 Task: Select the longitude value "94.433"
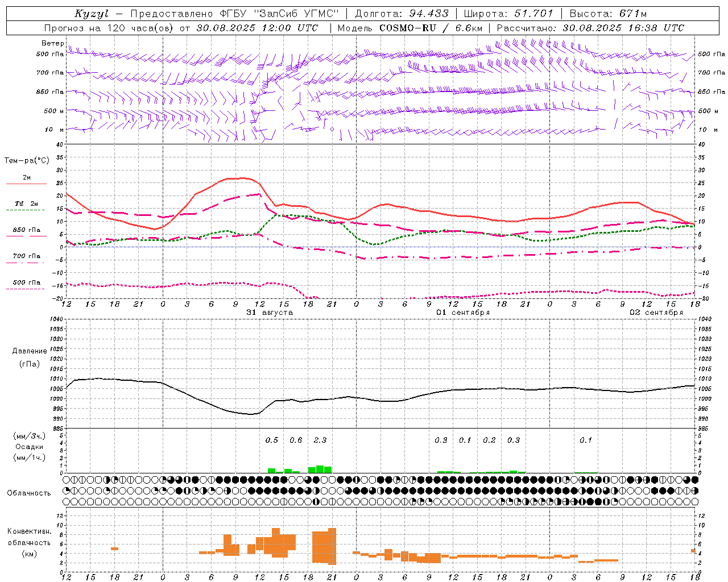(x=429, y=14)
